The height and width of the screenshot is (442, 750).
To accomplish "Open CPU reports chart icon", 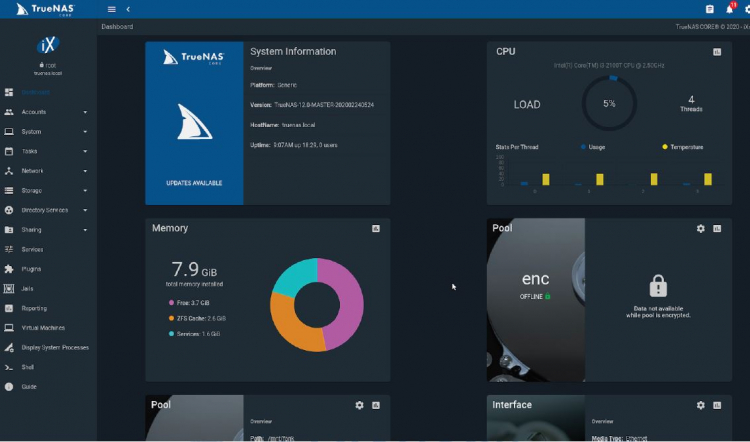I will (717, 52).
